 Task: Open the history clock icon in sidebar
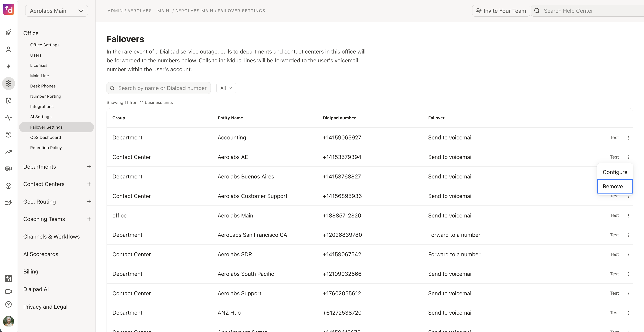pos(8,135)
